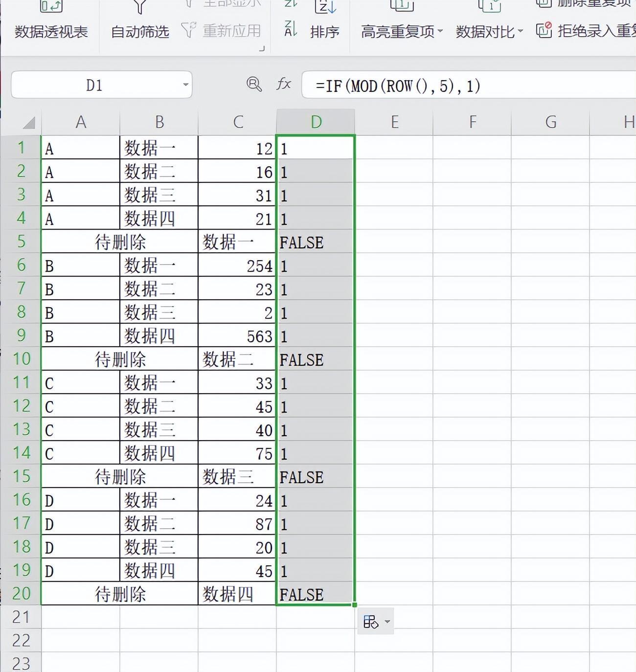Open the floating paste options dropdown below D20
Image resolution: width=636 pixels, height=672 pixels.
click(x=386, y=620)
